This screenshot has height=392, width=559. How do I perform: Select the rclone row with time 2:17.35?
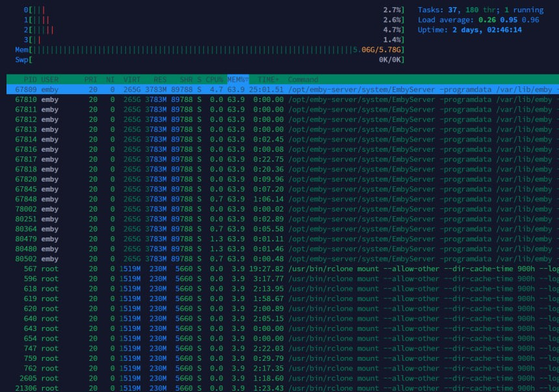click(282, 369)
